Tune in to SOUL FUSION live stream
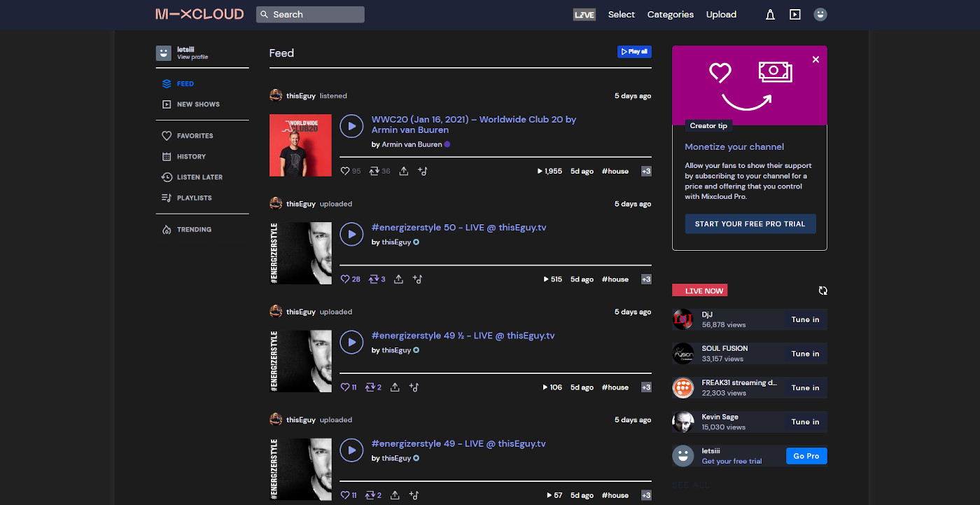Image resolution: width=980 pixels, height=505 pixels. tap(804, 354)
